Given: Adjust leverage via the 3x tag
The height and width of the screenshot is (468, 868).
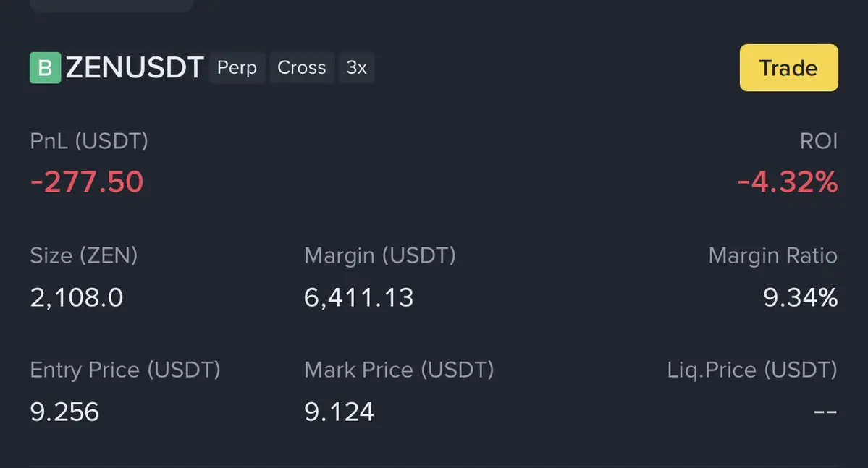Looking at the screenshot, I should coord(356,68).
